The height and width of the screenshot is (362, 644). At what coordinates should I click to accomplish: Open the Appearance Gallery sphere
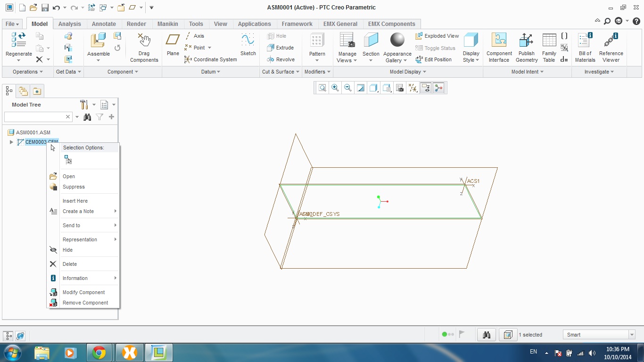(x=397, y=40)
